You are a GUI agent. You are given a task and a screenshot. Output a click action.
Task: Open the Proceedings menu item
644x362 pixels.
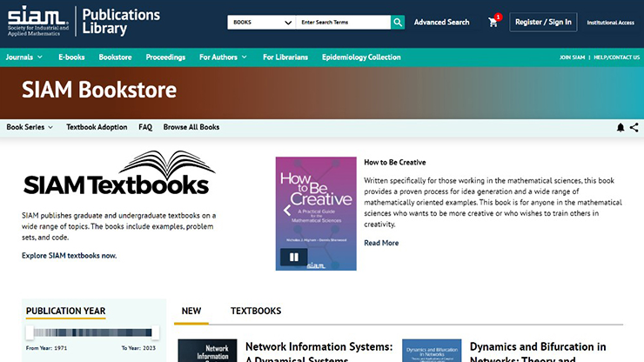point(165,57)
